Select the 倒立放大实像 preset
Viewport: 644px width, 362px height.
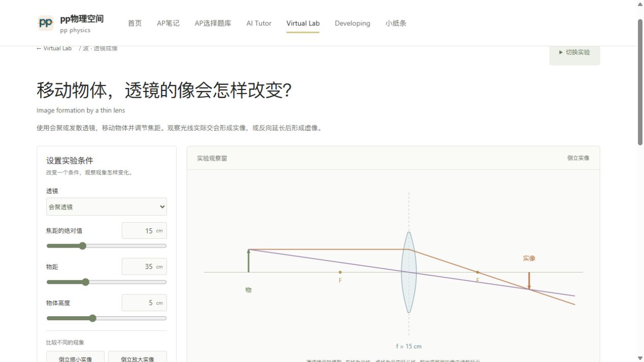coord(137,357)
